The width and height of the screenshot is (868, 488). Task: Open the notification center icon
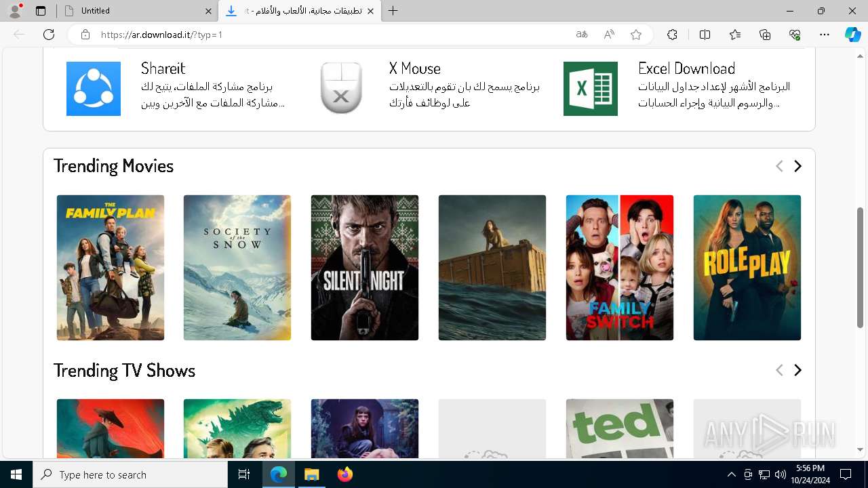[846, 474]
